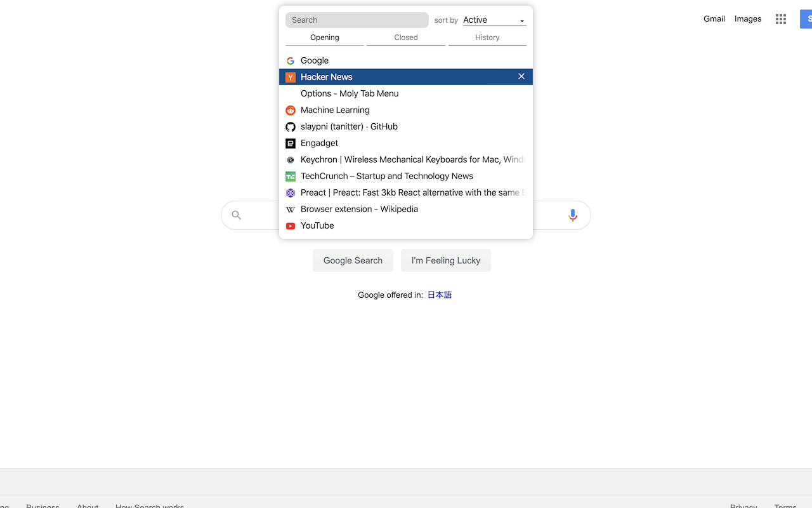
Task: Click the Keychron favicon
Action: [x=291, y=160]
